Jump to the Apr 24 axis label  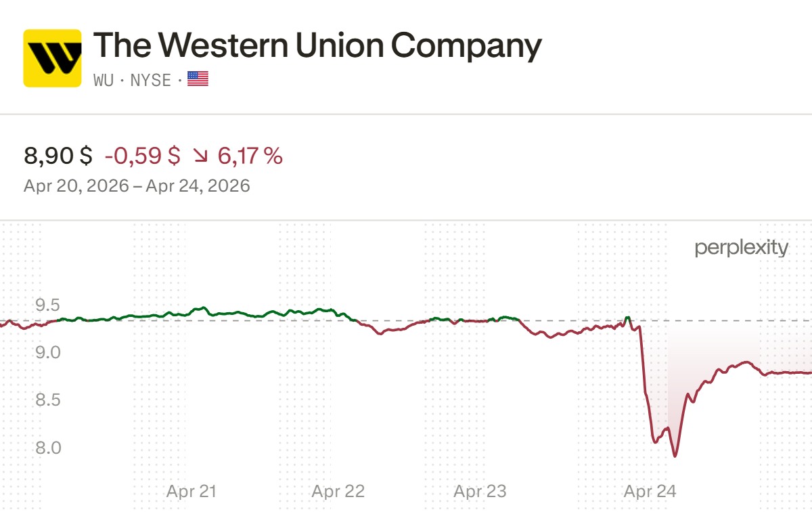point(650,491)
